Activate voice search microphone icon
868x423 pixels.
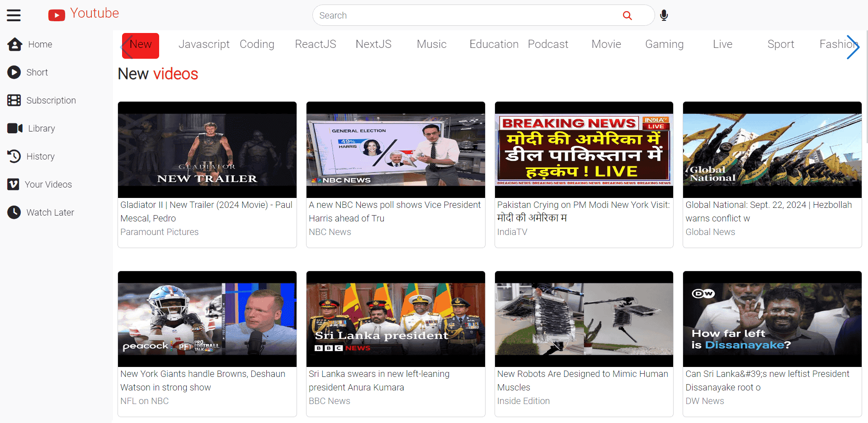[x=664, y=15]
